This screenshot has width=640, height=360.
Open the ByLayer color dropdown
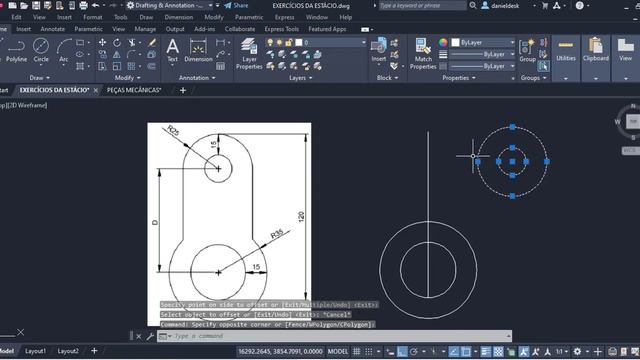click(x=512, y=42)
